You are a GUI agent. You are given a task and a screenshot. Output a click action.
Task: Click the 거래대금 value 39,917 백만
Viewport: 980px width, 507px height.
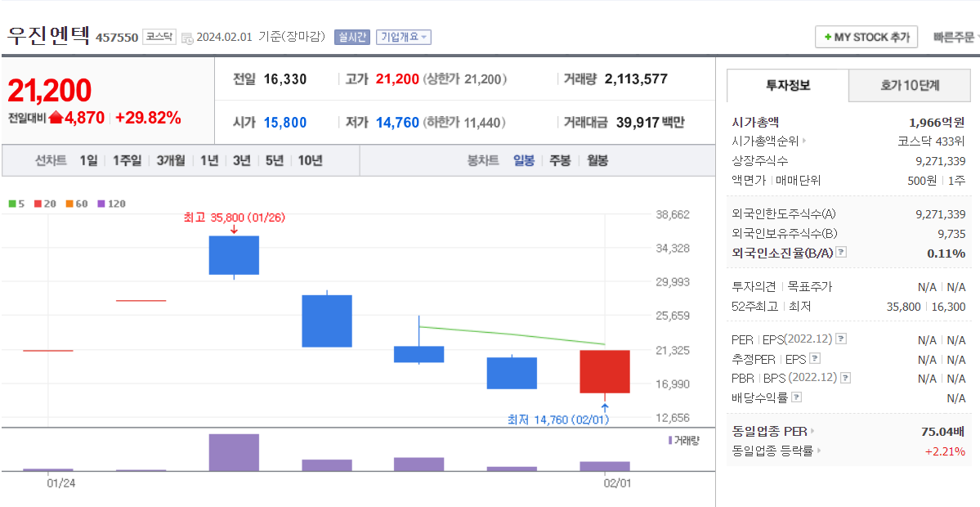[650, 123]
